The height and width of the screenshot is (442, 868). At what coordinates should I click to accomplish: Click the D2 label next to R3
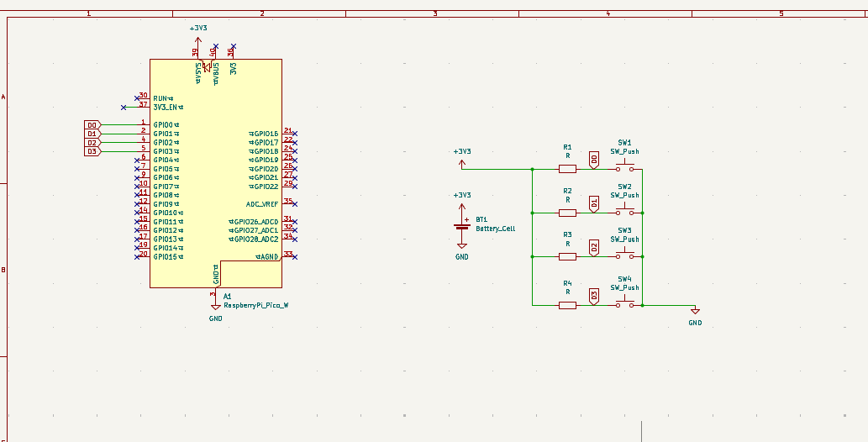(x=594, y=247)
